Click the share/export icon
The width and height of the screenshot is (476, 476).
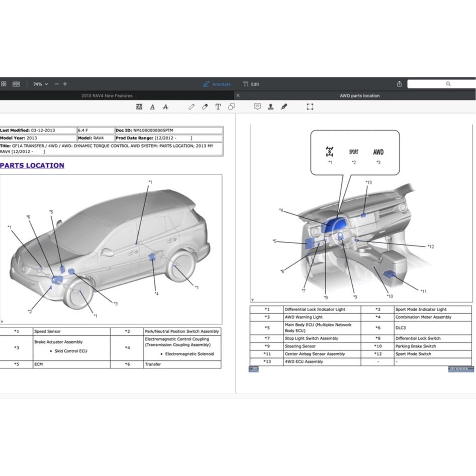(x=399, y=84)
